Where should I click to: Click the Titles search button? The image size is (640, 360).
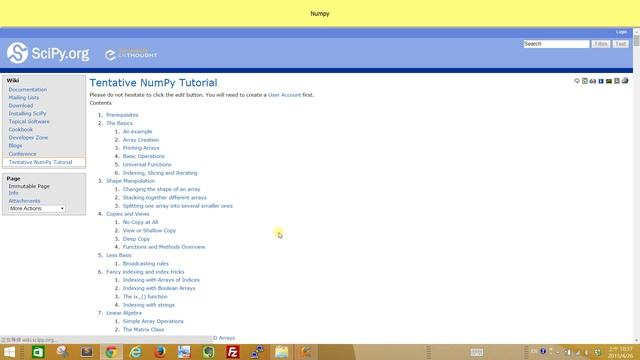[x=601, y=44]
